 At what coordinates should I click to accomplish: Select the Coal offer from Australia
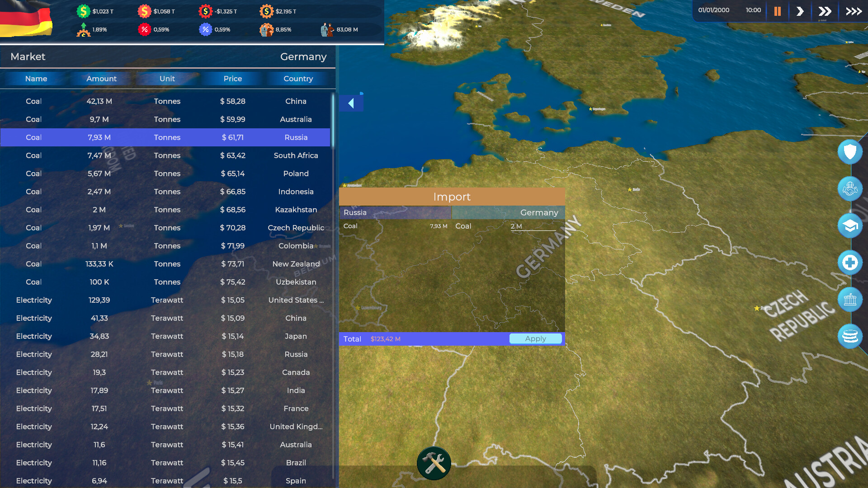167,119
